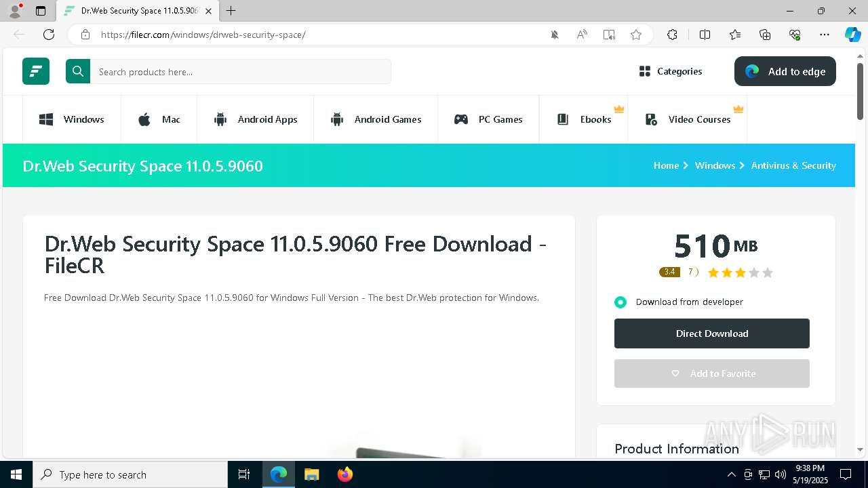
Task: Show hidden tray icons chevron
Action: 731,474
